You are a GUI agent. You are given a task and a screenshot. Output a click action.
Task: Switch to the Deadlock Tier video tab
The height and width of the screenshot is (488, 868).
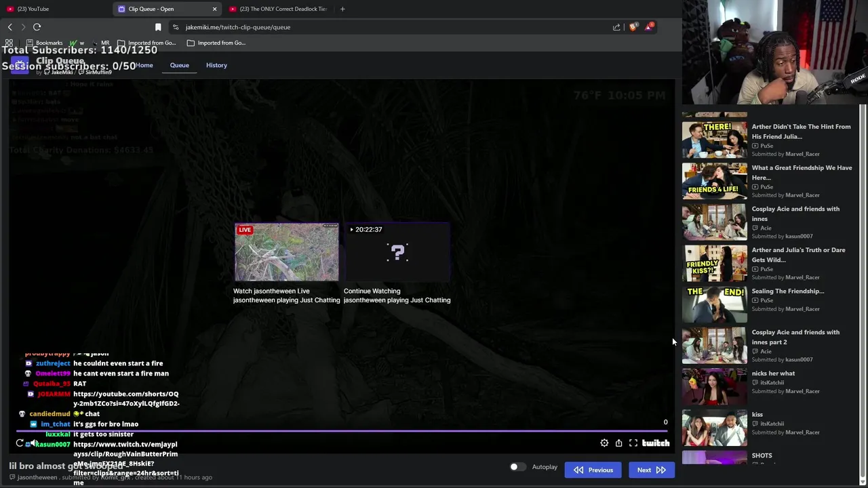point(278,9)
